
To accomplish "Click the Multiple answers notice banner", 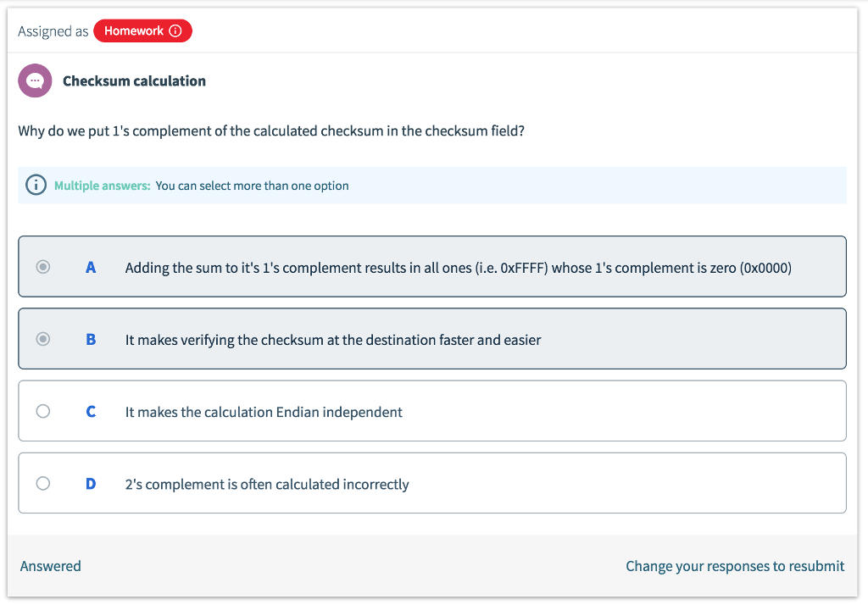I will (432, 184).
